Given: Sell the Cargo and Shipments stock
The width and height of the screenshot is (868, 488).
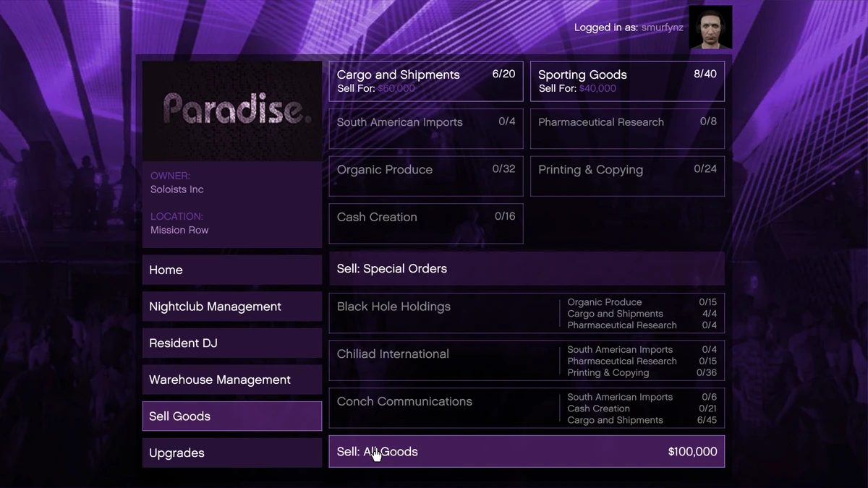Looking at the screenshot, I should coord(425,81).
